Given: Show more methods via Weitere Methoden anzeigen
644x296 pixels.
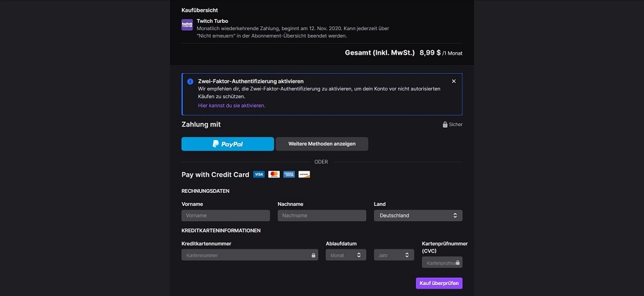Looking at the screenshot, I should click(x=322, y=144).
